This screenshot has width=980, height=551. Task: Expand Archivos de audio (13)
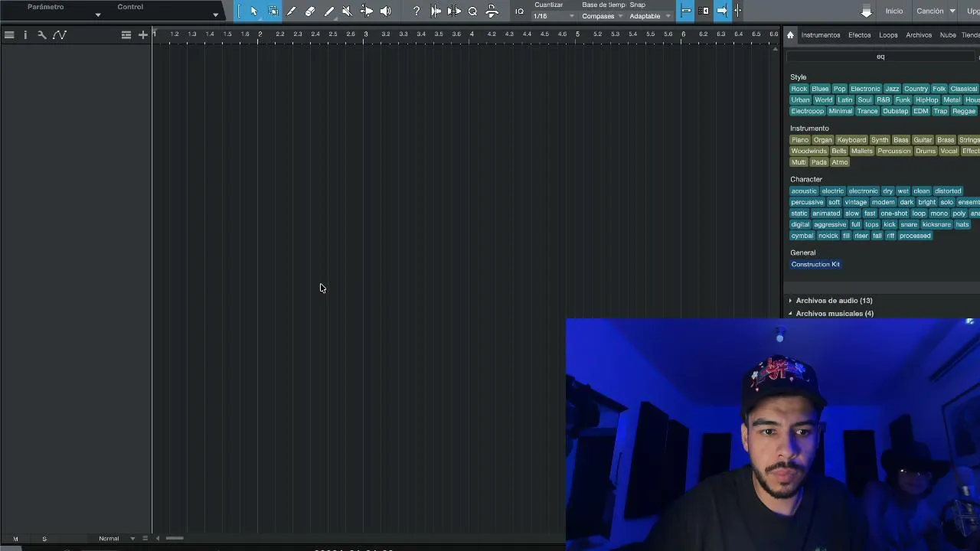coord(834,301)
